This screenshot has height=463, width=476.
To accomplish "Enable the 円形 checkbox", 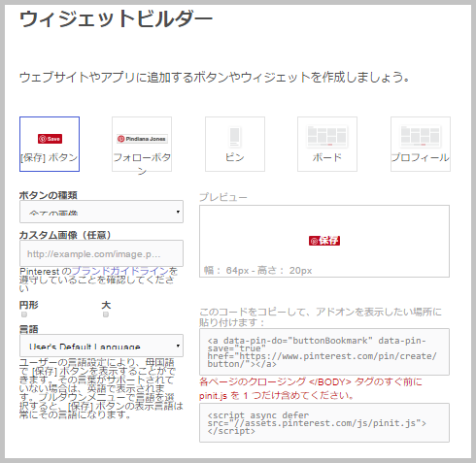I will (24, 314).
